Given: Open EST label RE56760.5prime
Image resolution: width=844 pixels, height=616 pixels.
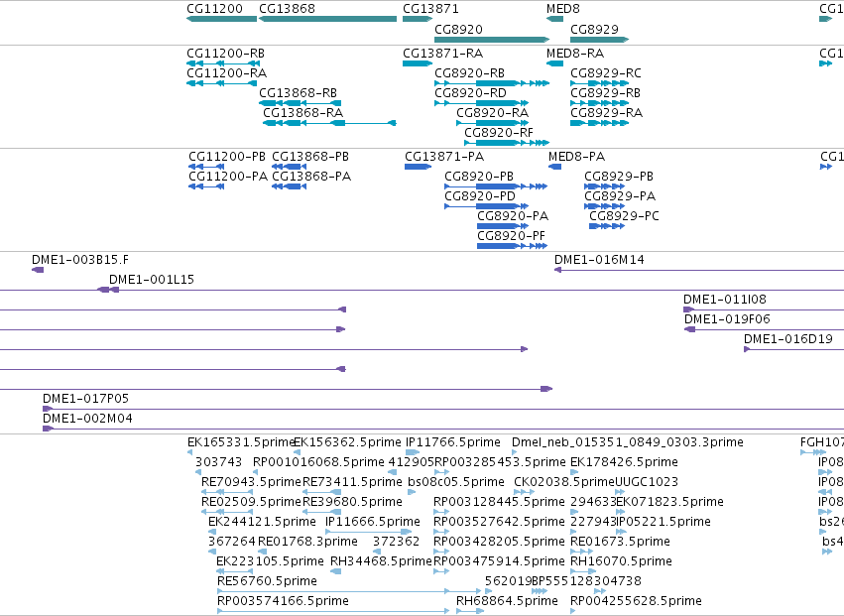Looking at the screenshot, I should tap(267, 582).
